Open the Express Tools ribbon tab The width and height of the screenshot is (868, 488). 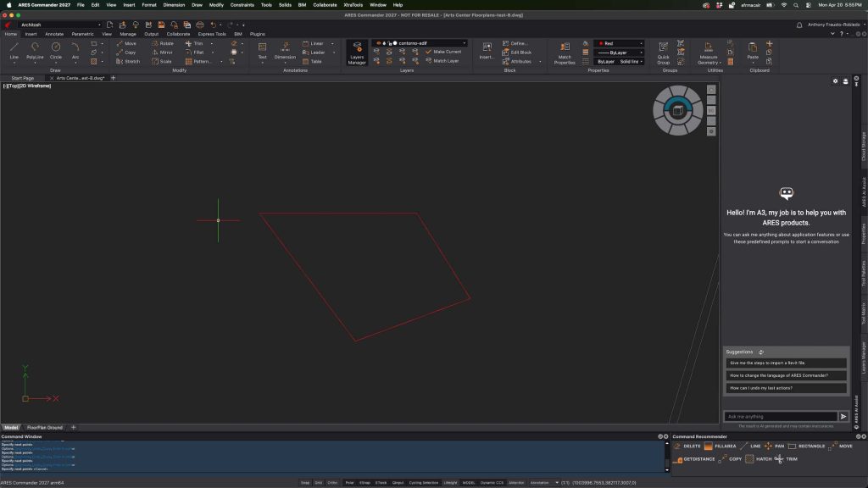212,34
